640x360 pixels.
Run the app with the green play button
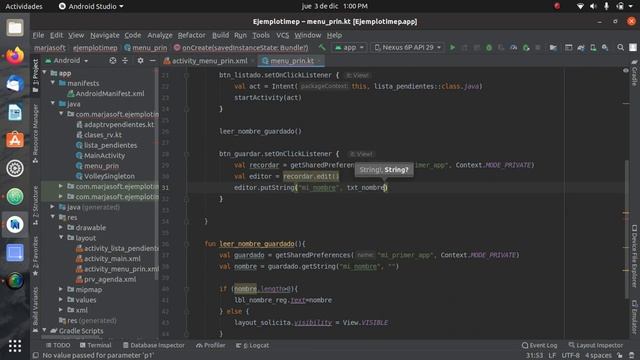click(452, 47)
